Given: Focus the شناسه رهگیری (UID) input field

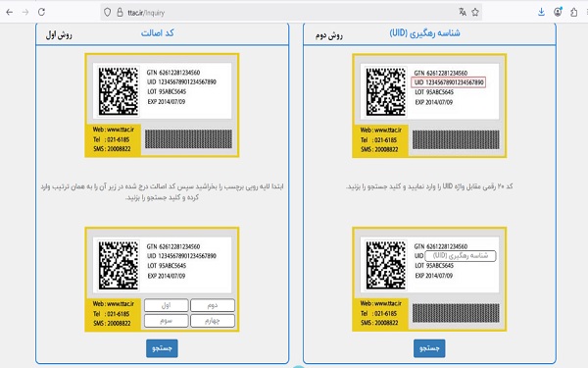Looking at the screenshot, I should tap(461, 256).
